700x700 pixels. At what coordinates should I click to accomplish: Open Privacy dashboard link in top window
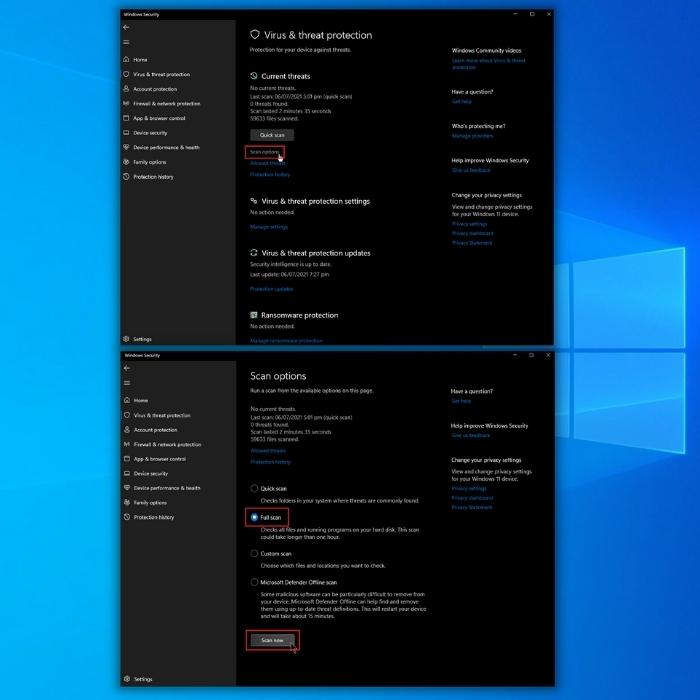(473, 233)
